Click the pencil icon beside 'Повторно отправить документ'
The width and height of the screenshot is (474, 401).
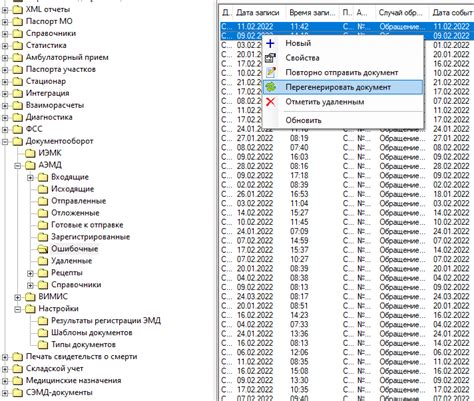(270, 73)
